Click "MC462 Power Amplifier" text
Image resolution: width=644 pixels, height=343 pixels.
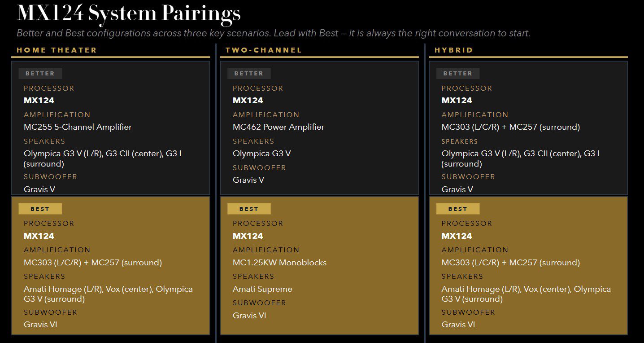278,127
